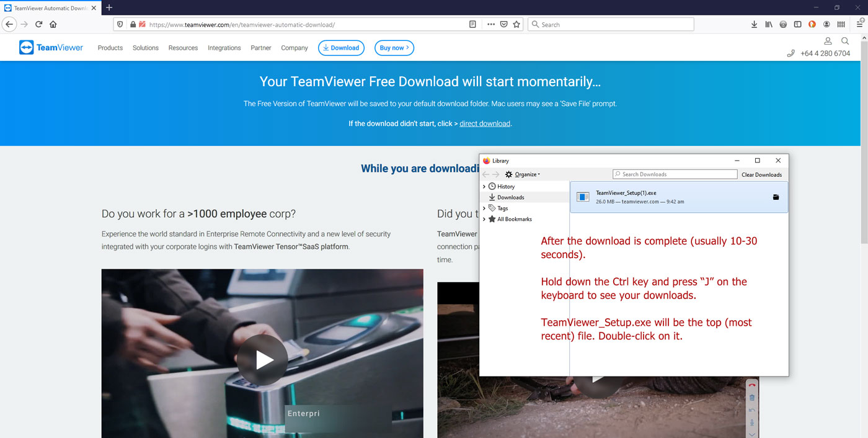Open a new browser tab
This screenshot has height=438, width=868.
(x=109, y=7)
